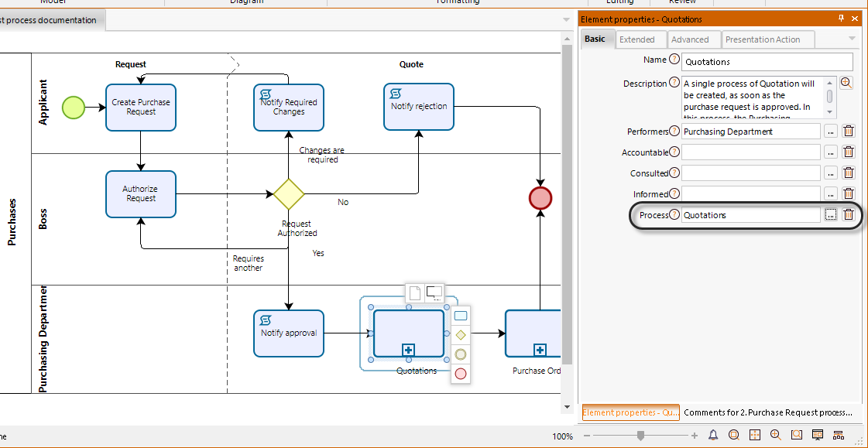Click the zoom-in magnifier status bar icon
This screenshot has height=448, width=868.
pyautogui.click(x=775, y=435)
